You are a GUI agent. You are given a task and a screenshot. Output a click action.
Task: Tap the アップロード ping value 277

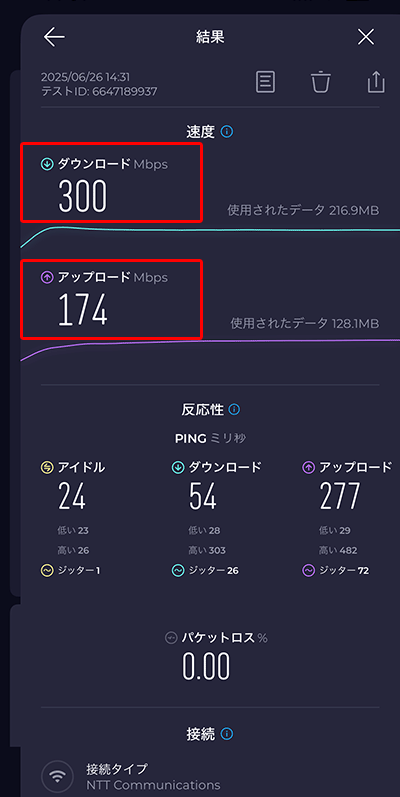[x=340, y=496]
